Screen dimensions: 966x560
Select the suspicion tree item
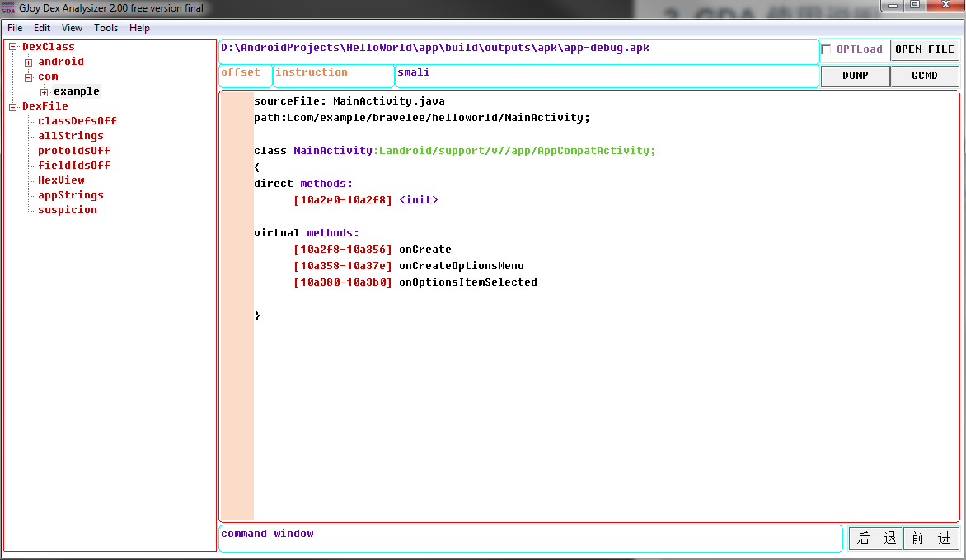[68, 210]
